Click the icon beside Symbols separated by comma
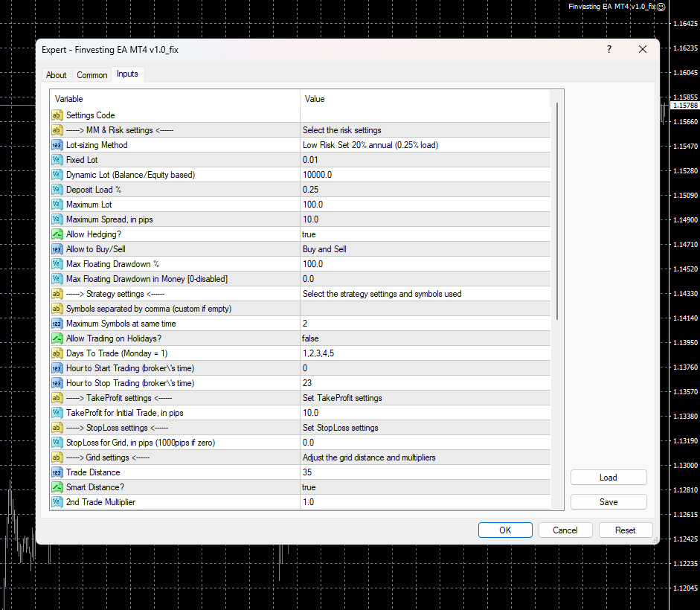This screenshot has height=610, width=700. [57, 309]
